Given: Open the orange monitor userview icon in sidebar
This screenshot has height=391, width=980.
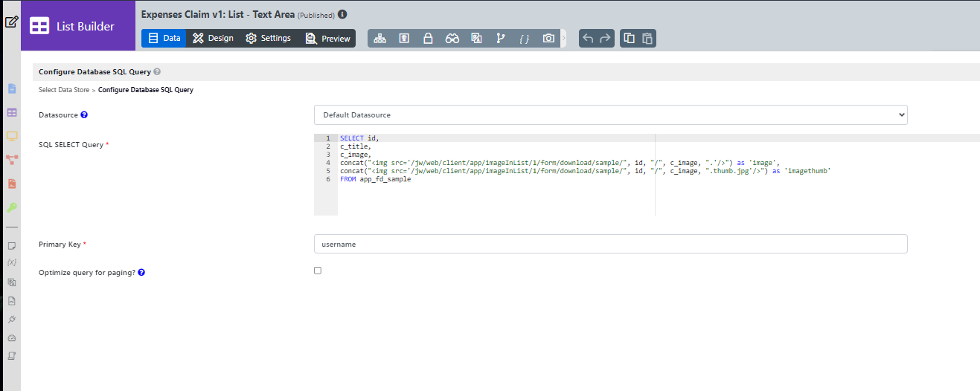Looking at the screenshot, I should click(12, 136).
